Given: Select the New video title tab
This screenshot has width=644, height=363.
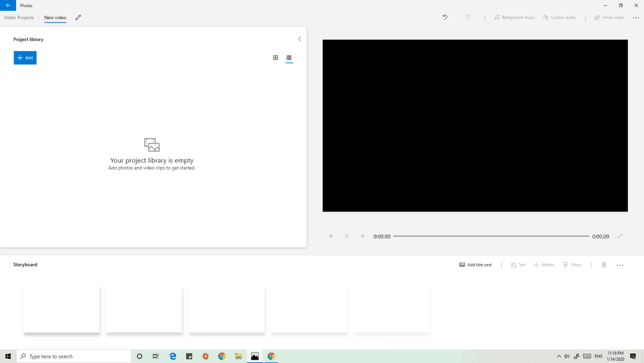Looking at the screenshot, I should pyautogui.click(x=55, y=17).
